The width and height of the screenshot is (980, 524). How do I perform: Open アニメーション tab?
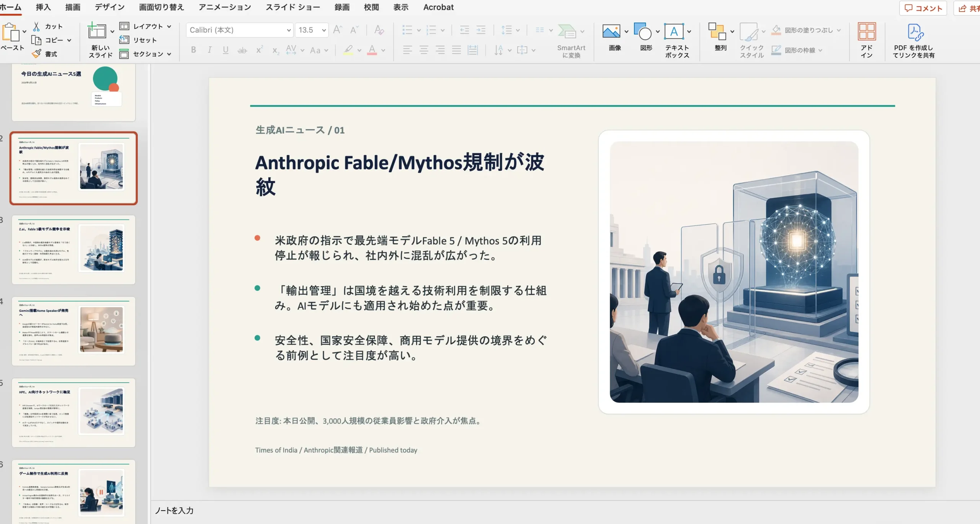click(x=225, y=7)
